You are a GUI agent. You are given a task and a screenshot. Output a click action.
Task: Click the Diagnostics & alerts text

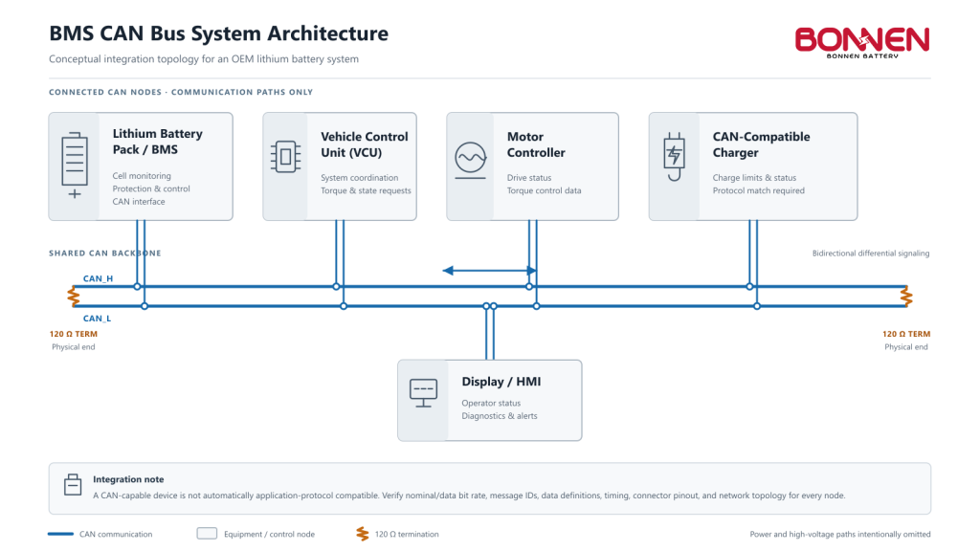(500, 416)
